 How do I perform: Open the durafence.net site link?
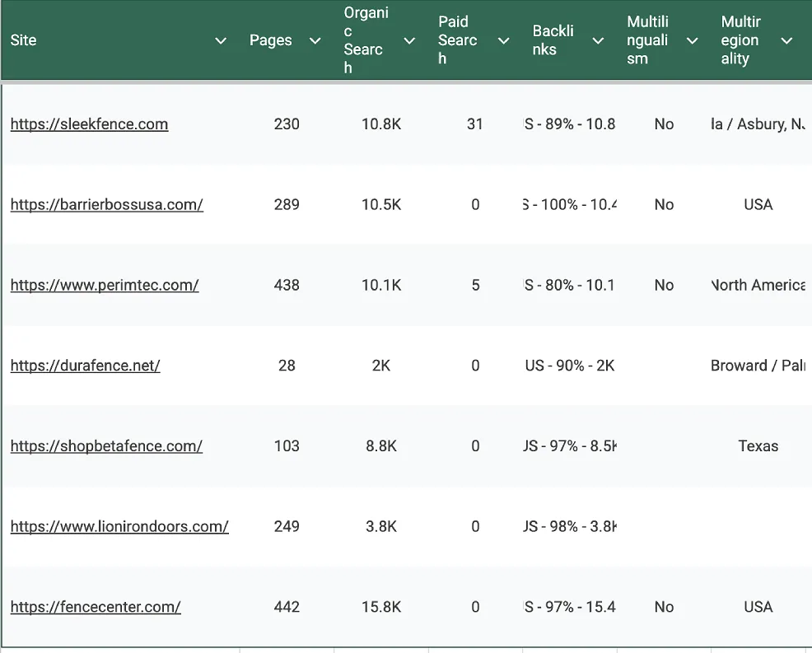pyautogui.click(x=85, y=366)
